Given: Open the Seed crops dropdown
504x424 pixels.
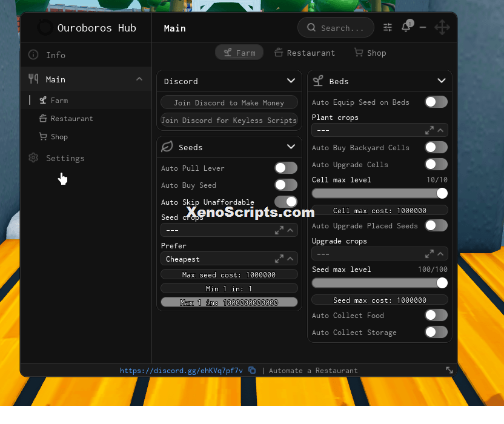Looking at the screenshot, I should point(229,230).
